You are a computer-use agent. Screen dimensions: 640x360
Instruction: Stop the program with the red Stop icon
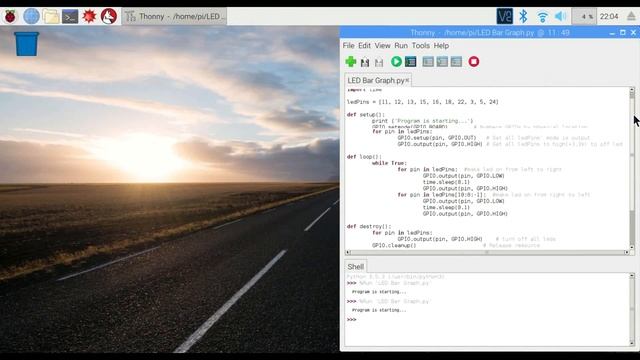tap(474, 62)
